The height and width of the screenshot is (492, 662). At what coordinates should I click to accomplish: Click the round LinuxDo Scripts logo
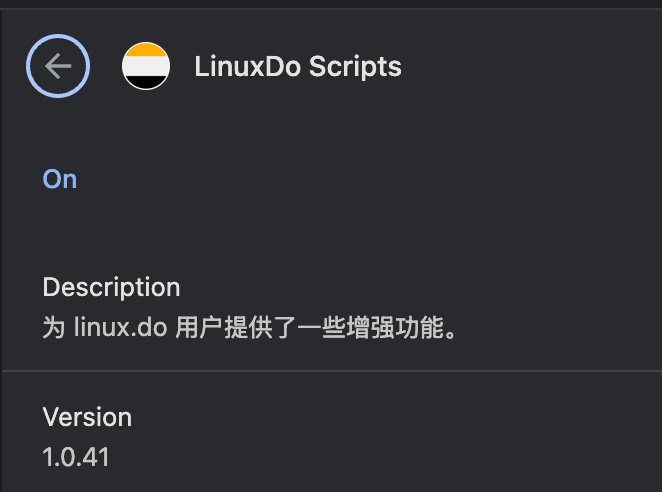click(x=146, y=66)
